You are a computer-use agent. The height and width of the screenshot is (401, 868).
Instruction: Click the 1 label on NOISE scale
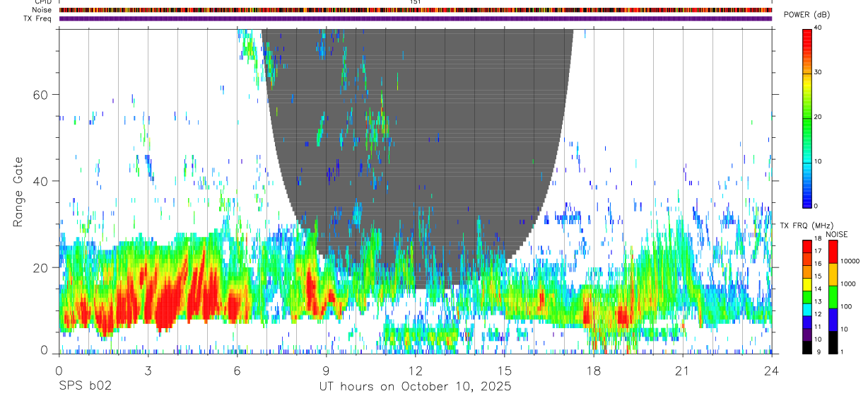coord(842,352)
